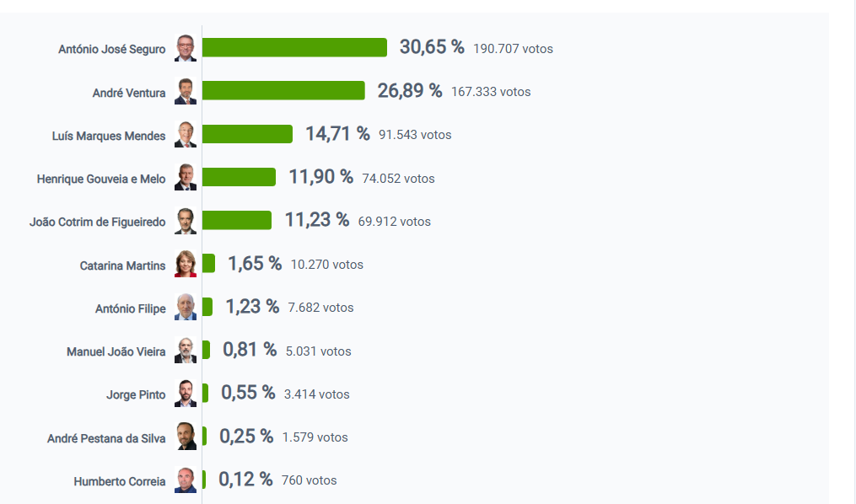Click the André Ventura name label
Screen dimensions: 856x504
(x=129, y=93)
